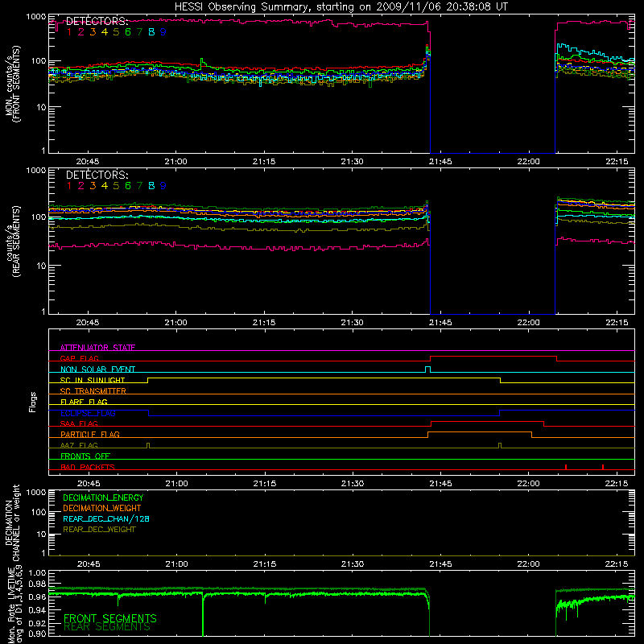
Task: Select the NON SOLAR EVENT flag label
Action: [97, 369]
